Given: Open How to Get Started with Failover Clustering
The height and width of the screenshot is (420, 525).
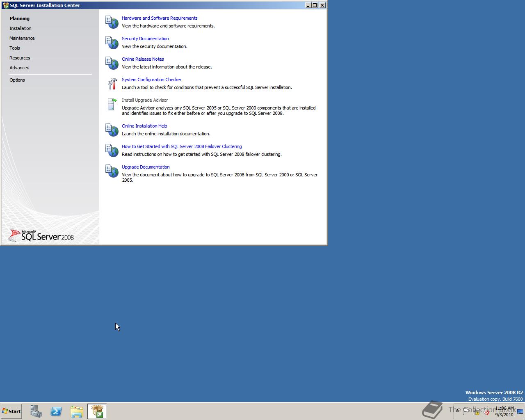Looking at the screenshot, I should tap(182, 146).
